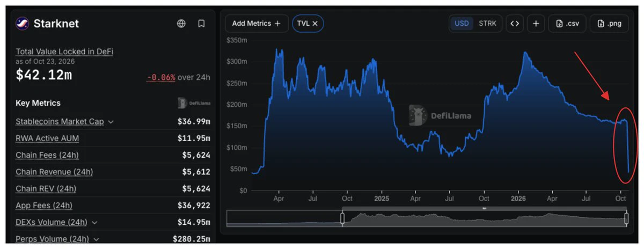Click the $42.12m TVL value
The width and height of the screenshot is (644, 249).
tap(43, 76)
